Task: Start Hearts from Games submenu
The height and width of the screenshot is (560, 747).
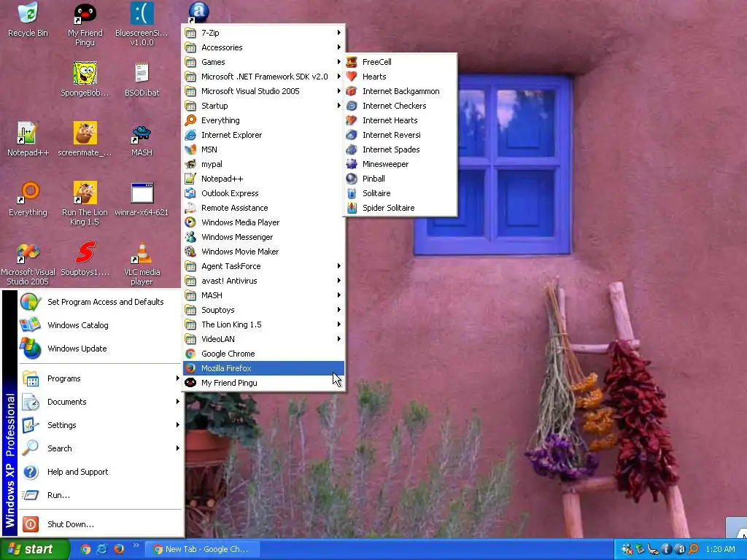Action: tap(400, 77)
